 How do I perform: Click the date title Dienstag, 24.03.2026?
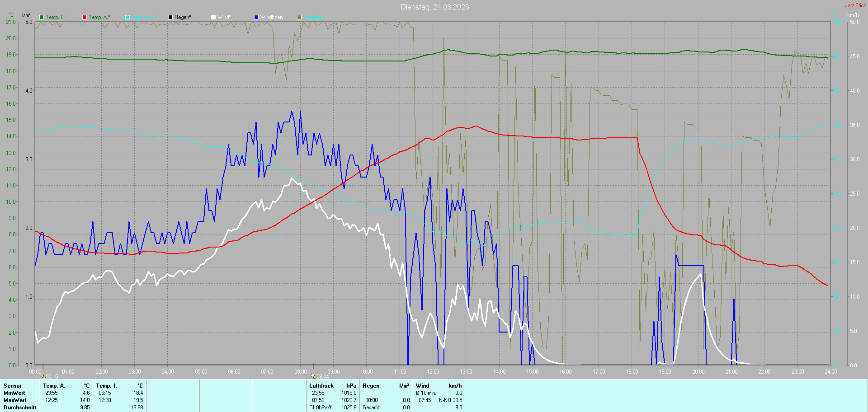pos(434,7)
